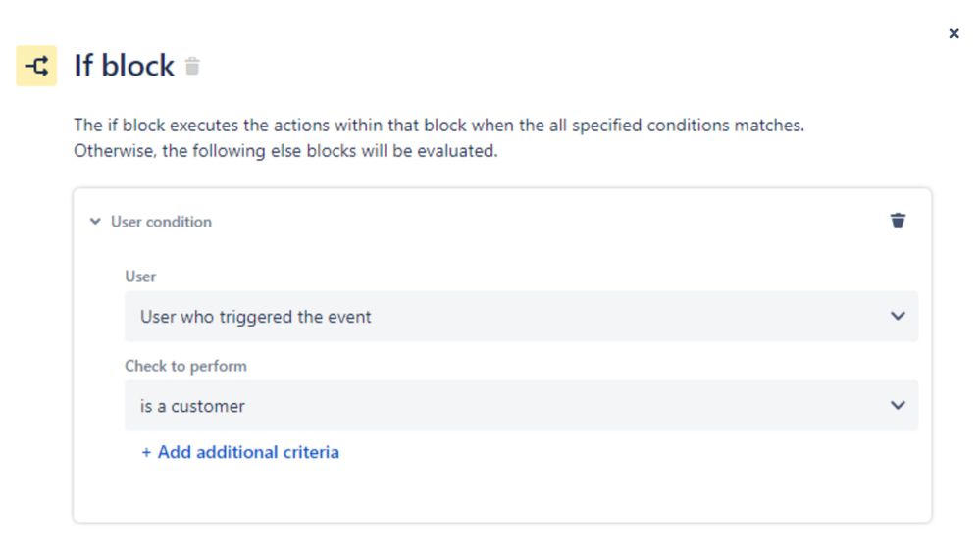This screenshot has width=980, height=554.
Task: Click the yellow If block branch icon
Action: click(x=36, y=66)
